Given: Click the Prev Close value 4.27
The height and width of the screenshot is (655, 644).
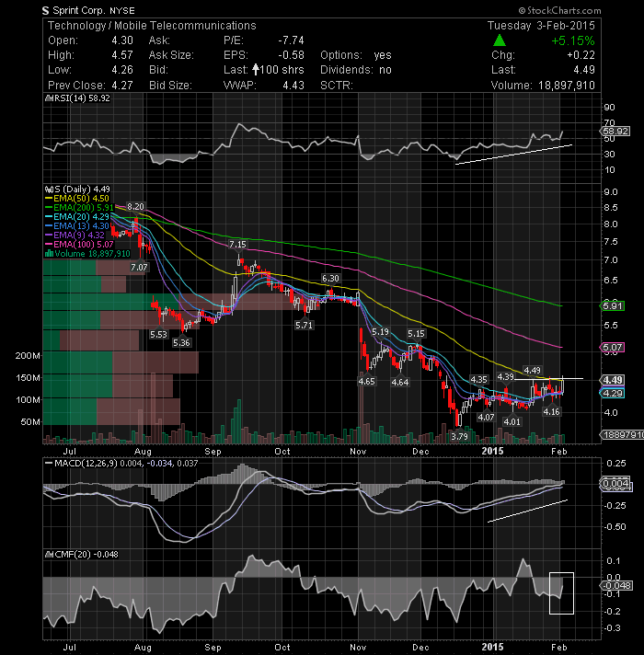Looking at the screenshot, I should pyautogui.click(x=122, y=86).
